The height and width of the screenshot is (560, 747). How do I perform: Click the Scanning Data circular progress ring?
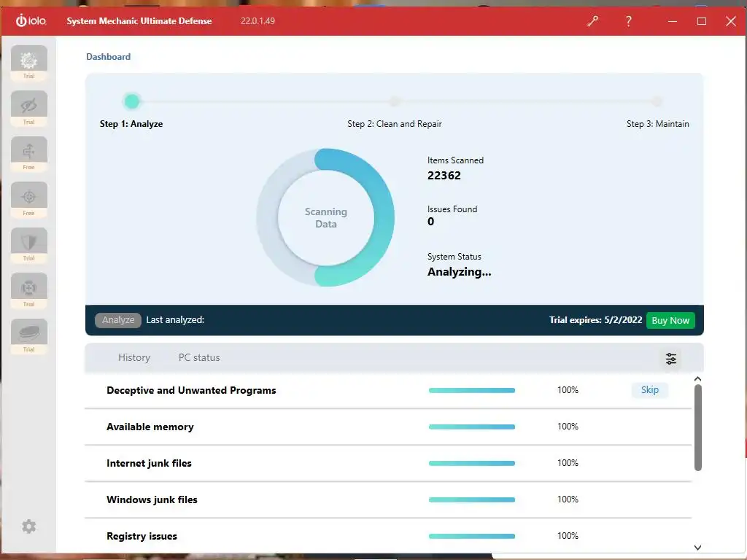pos(326,217)
